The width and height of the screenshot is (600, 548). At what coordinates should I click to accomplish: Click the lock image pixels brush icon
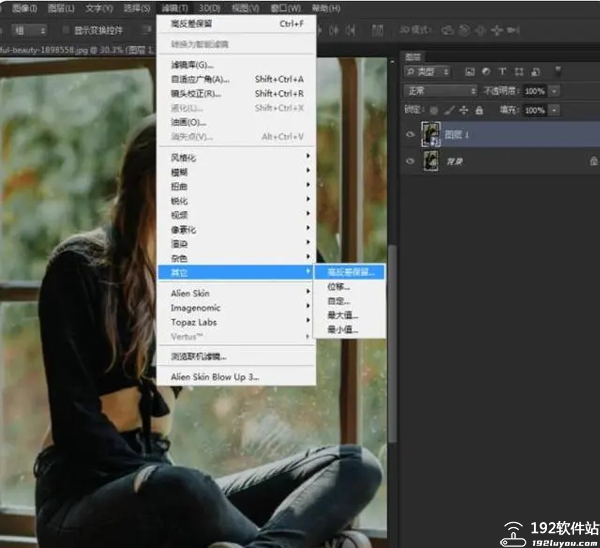point(449,110)
